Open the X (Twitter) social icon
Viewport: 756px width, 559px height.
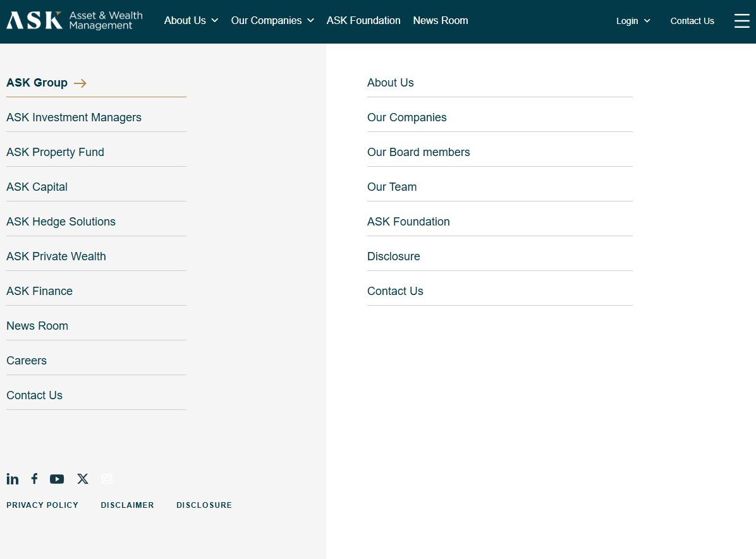pyautogui.click(x=83, y=479)
